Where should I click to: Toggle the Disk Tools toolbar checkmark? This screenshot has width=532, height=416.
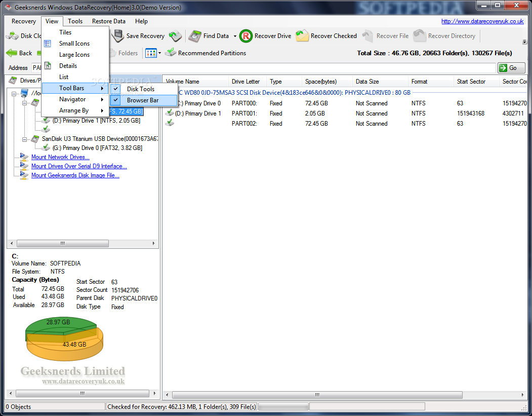coord(116,89)
